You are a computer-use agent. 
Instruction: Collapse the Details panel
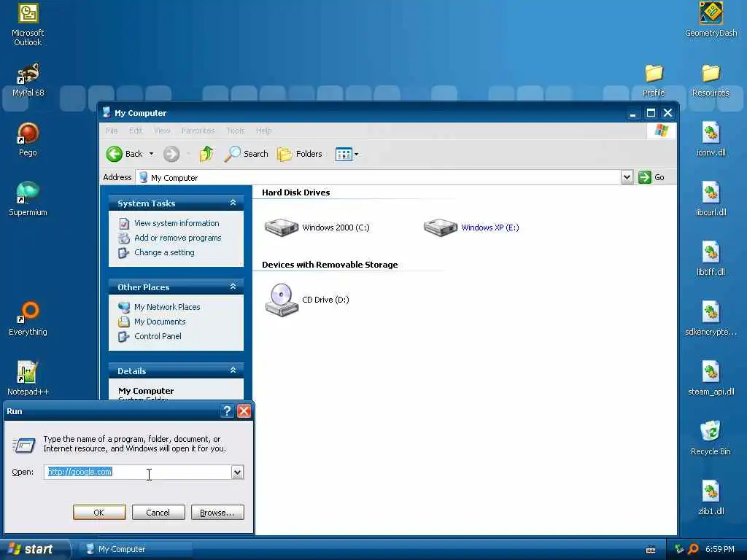pos(233,370)
